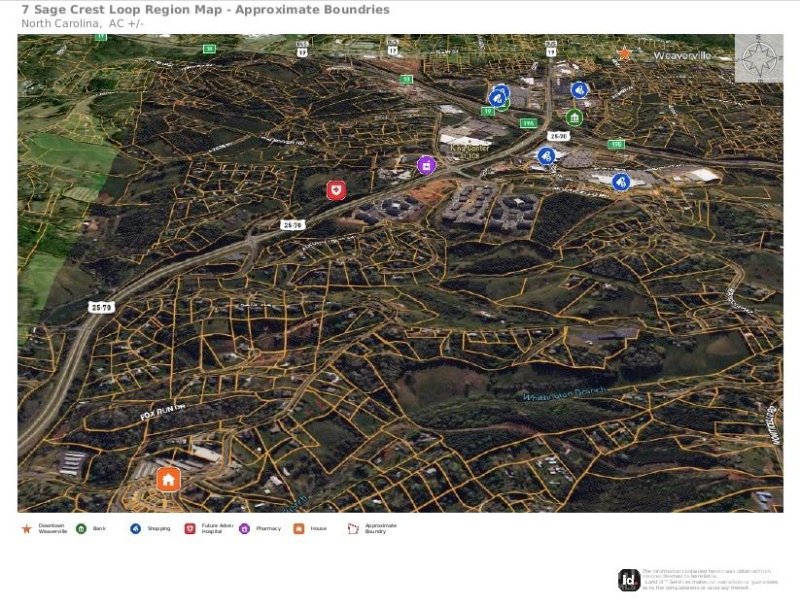The image size is (800, 605).
Task: Click the Shopping marker directly below the 25-70 shield near the Bank
Action: click(x=546, y=156)
